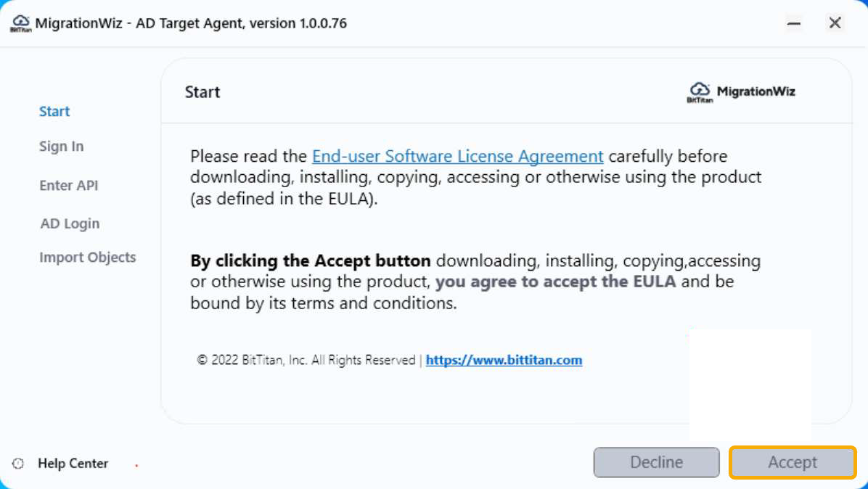Decline the license agreement
Screen dimensions: 868x489
(x=656, y=462)
